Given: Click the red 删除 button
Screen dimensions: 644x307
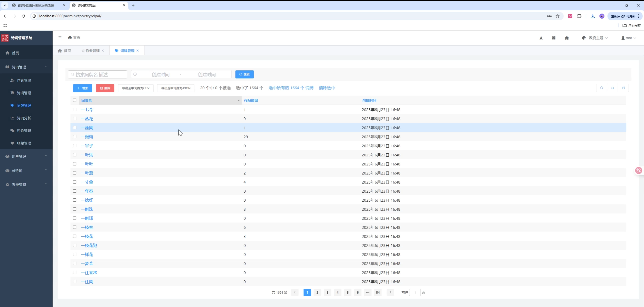Looking at the screenshot, I should pos(105,88).
